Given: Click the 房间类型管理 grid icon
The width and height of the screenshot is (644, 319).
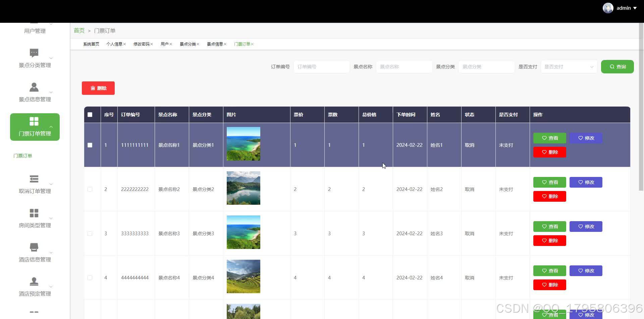Looking at the screenshot, I should point(34,213).
